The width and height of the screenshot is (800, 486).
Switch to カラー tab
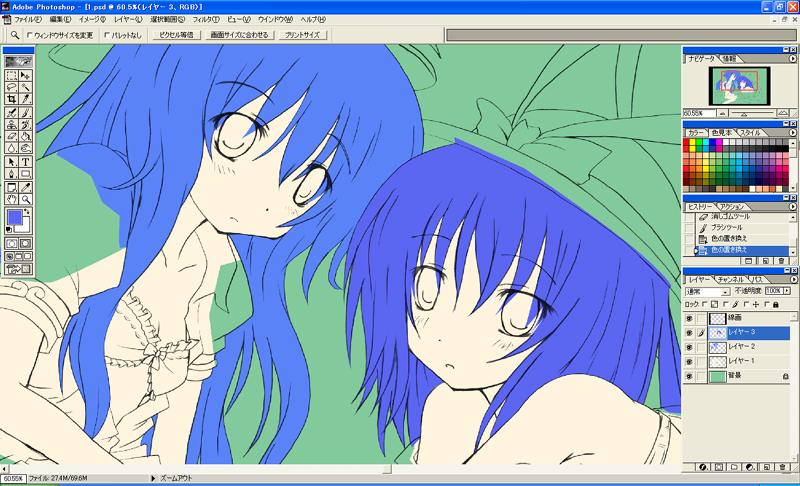(695, 133)
